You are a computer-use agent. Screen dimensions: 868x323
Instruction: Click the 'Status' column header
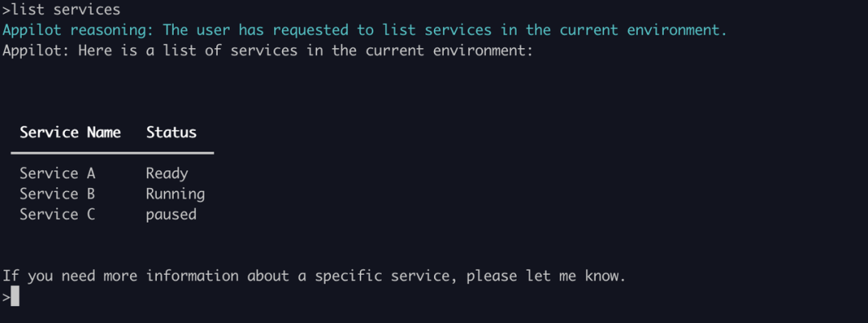171,133
